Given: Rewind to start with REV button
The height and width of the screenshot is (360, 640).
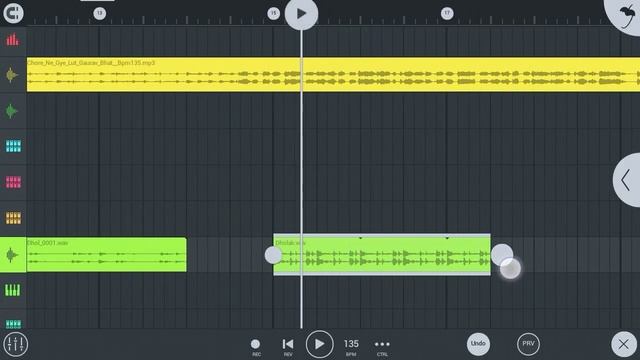Looking at the screenshot, I should 288,347.
